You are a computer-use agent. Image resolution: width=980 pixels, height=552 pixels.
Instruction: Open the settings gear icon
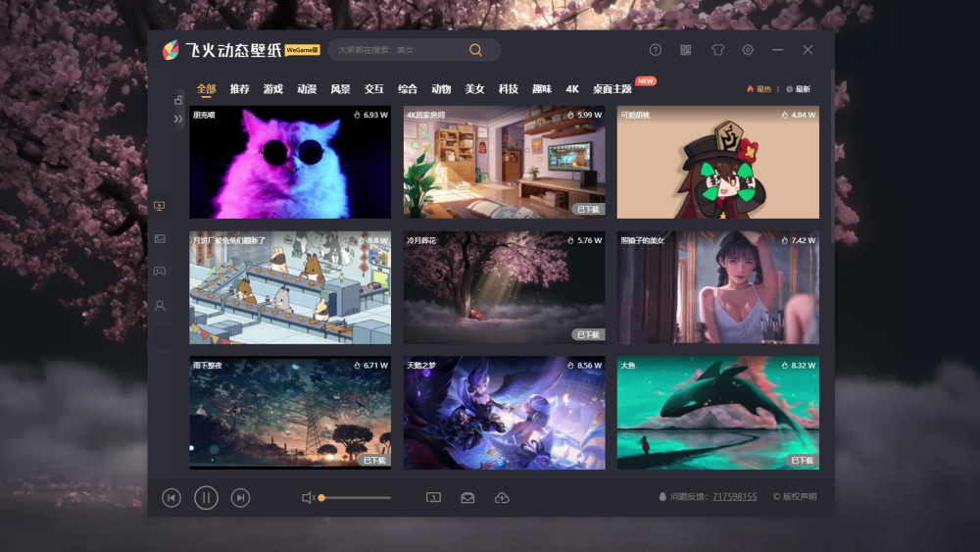(x=748, y=50)
